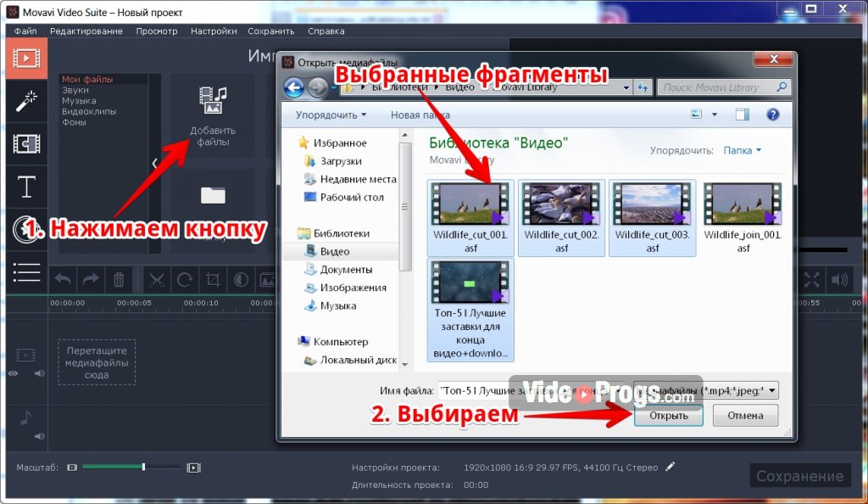Select the Топ-5 Лучшие заставки video file

tap(470, 311)
